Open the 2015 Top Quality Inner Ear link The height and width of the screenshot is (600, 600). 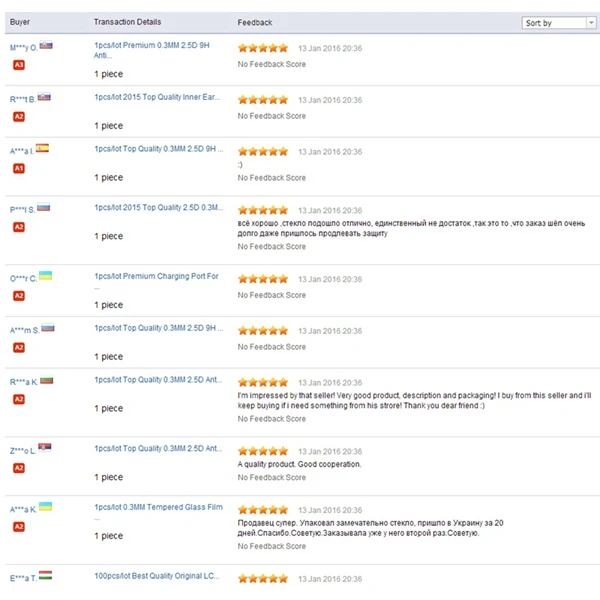[157, 98]
